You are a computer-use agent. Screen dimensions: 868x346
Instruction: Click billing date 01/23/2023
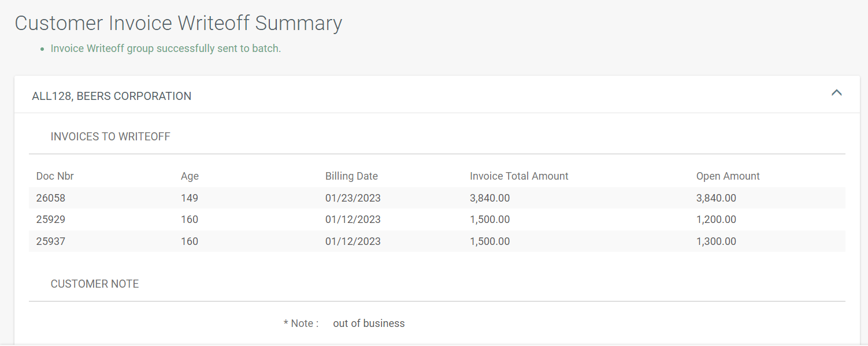(x=353, y=198)
